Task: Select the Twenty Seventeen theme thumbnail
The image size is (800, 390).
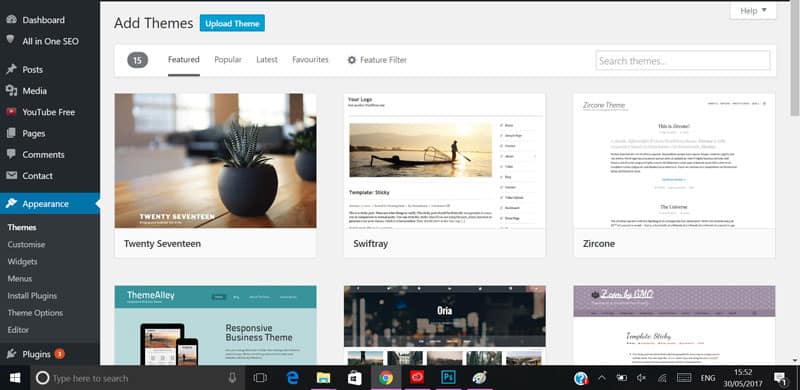Action: pos(215,160)
